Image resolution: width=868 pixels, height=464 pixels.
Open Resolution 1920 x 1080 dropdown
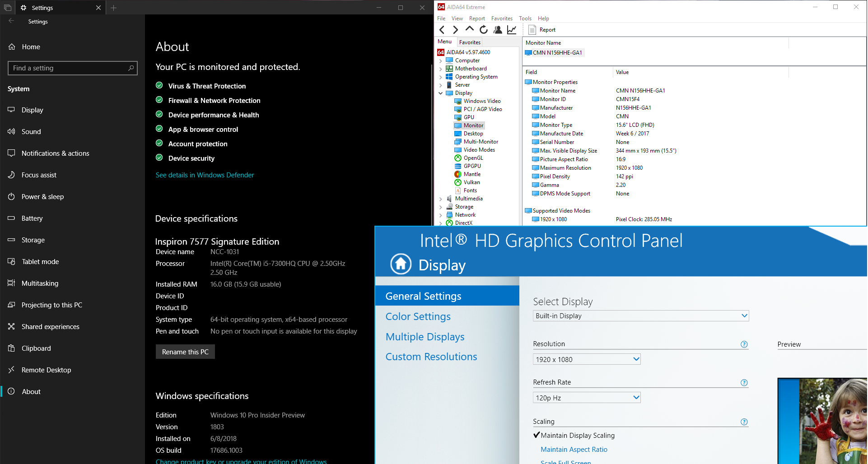pyautogui.click(x=587, y=359)
